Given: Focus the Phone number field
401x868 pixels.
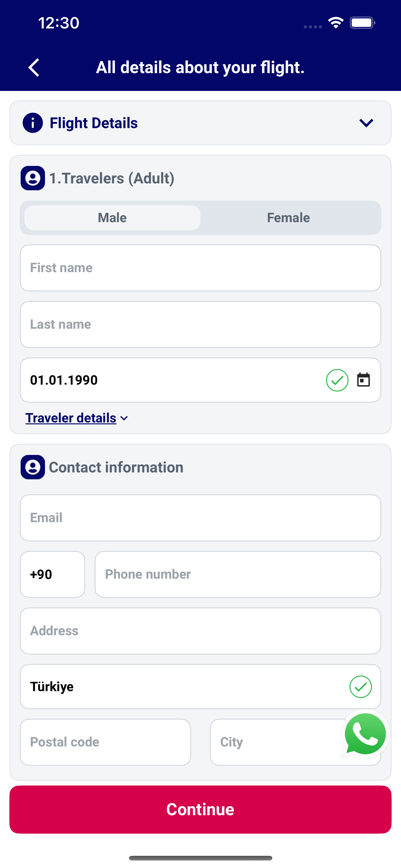Looking at the screenshot, I should click(238, 575).
